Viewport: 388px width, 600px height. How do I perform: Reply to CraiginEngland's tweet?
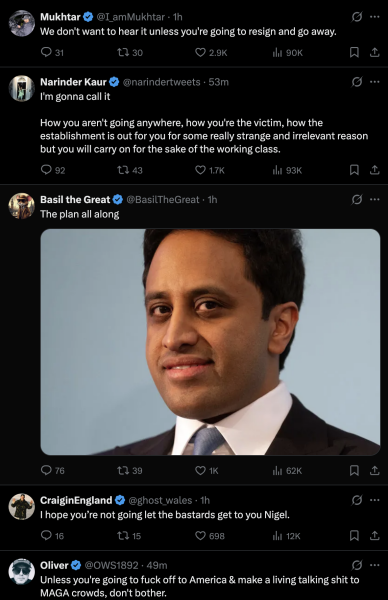click(x=46, y=535)
